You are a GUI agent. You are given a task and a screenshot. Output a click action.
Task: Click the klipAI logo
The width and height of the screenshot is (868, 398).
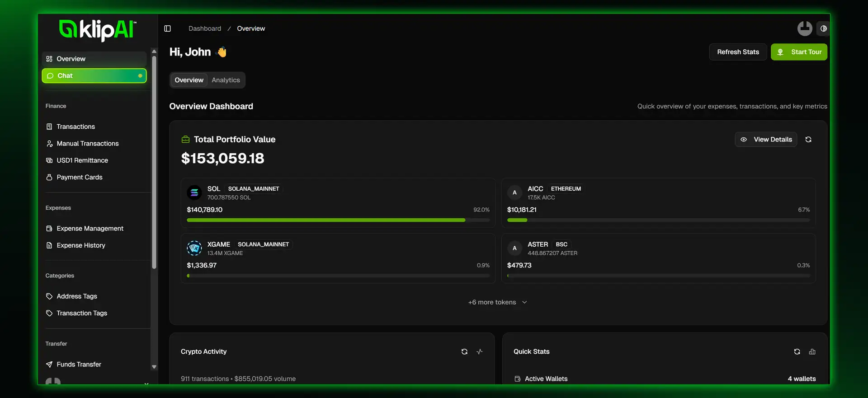point(97,30)
